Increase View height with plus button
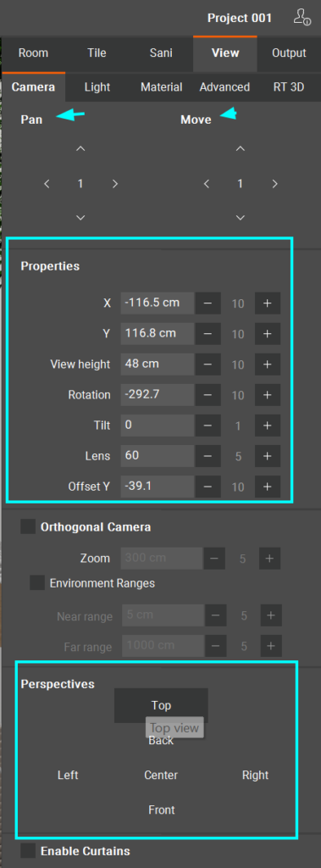 coord(268,364)
